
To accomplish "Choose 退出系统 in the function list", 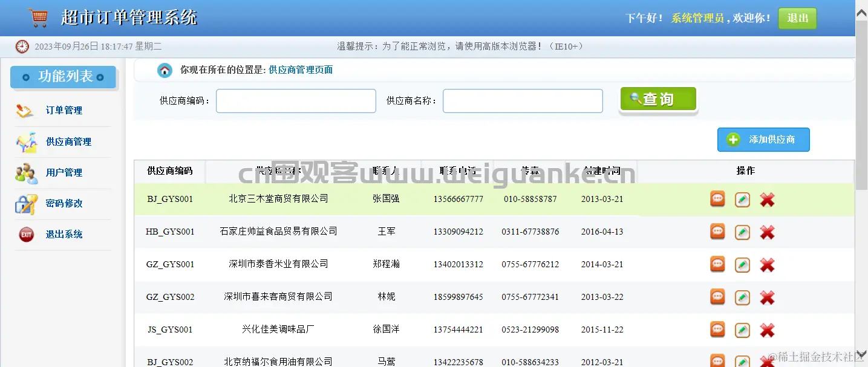I will (64, 235).
